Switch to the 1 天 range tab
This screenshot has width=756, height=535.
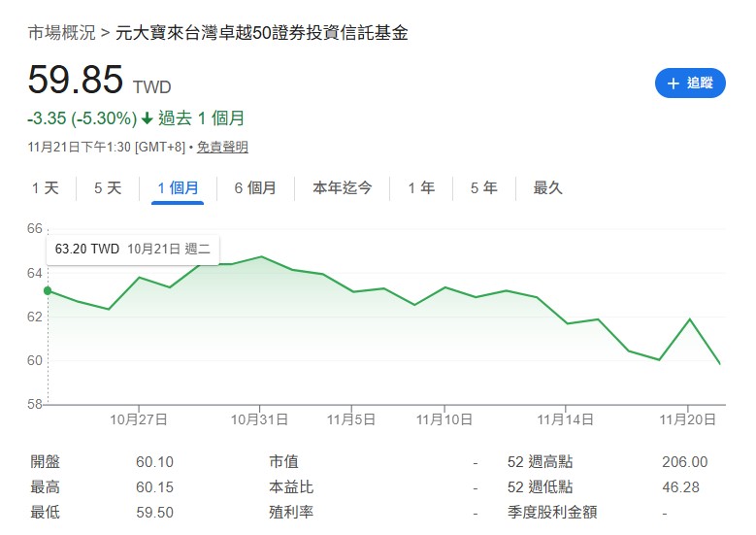coord(46,187)
